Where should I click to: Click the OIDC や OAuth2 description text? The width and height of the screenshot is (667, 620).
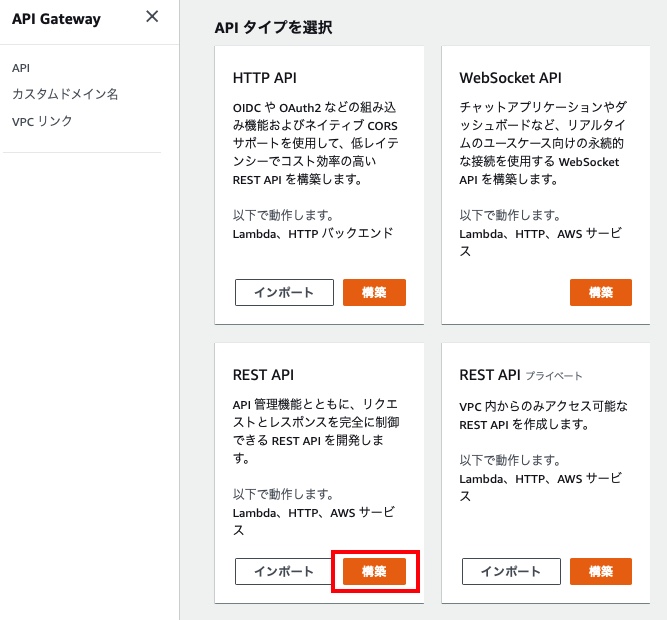coord(316,143)
